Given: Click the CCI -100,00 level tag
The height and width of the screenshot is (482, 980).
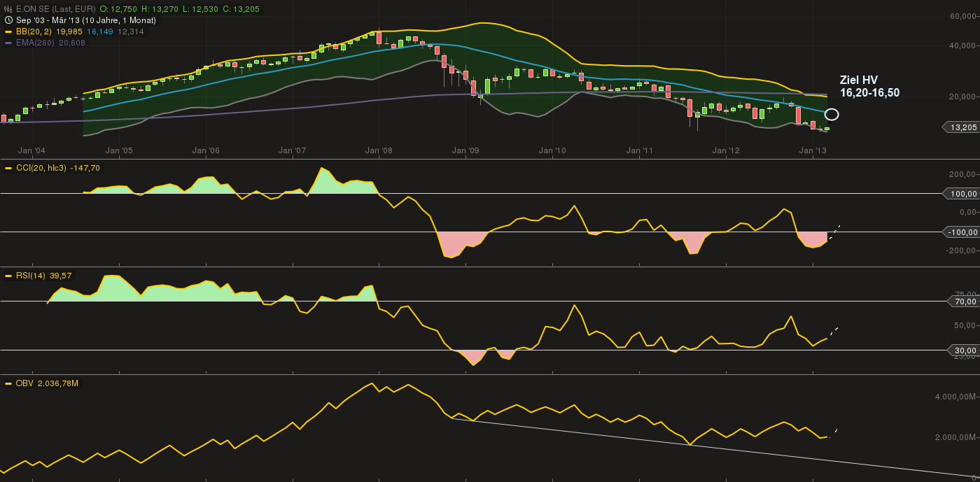Looking at the screenshot, I should (960, 232).
